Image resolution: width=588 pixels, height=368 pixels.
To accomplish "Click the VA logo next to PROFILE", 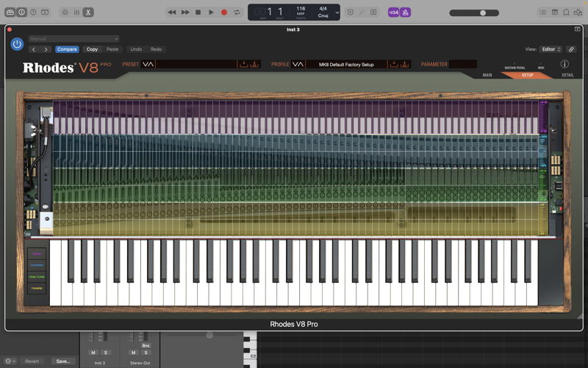I will click(x=298, y=64).
